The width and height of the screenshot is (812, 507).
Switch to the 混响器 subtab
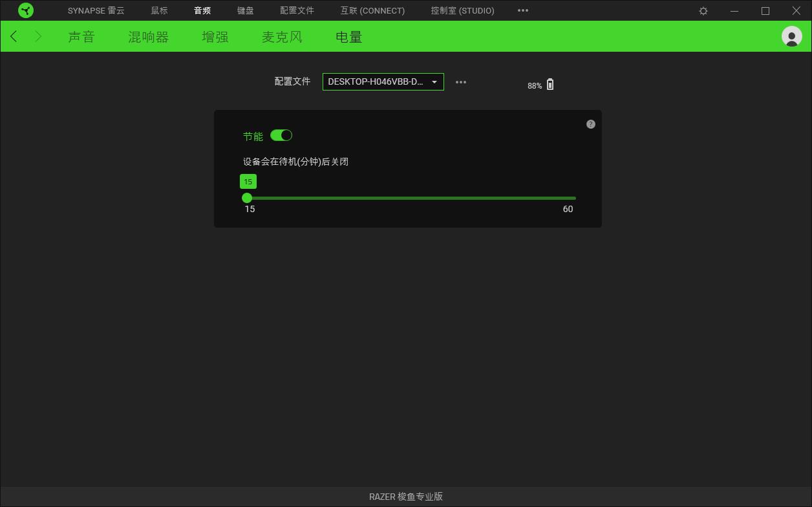149,37
